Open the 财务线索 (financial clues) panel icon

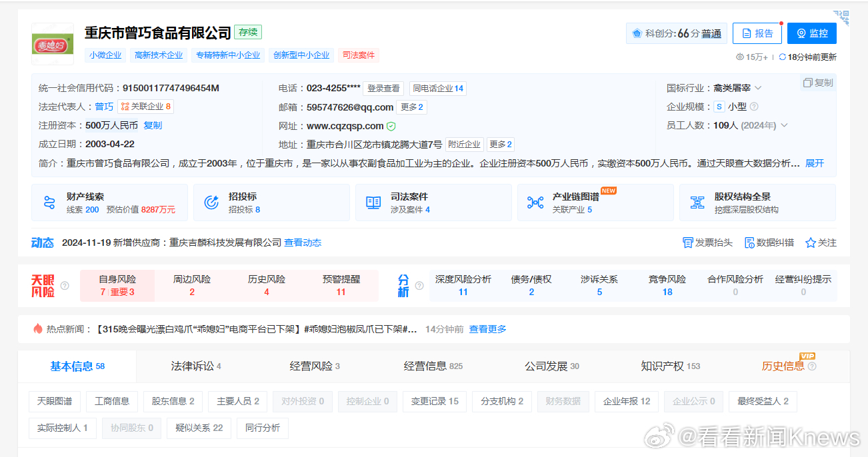[49, 201]
